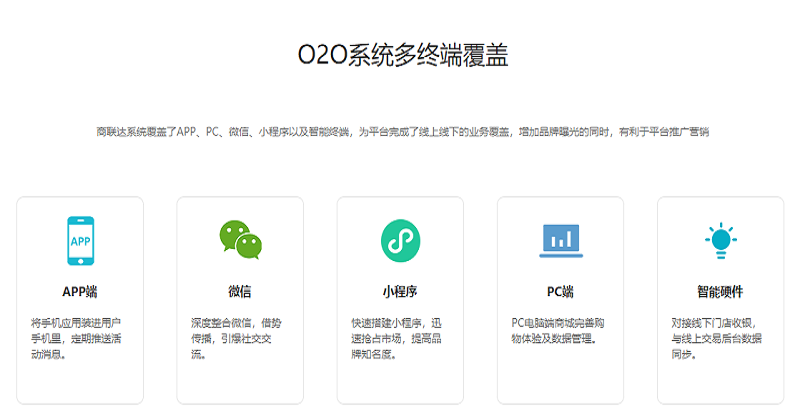This screenshot has width=800, height=420.
Task: Open the PC端 card title
Action: 560,292
